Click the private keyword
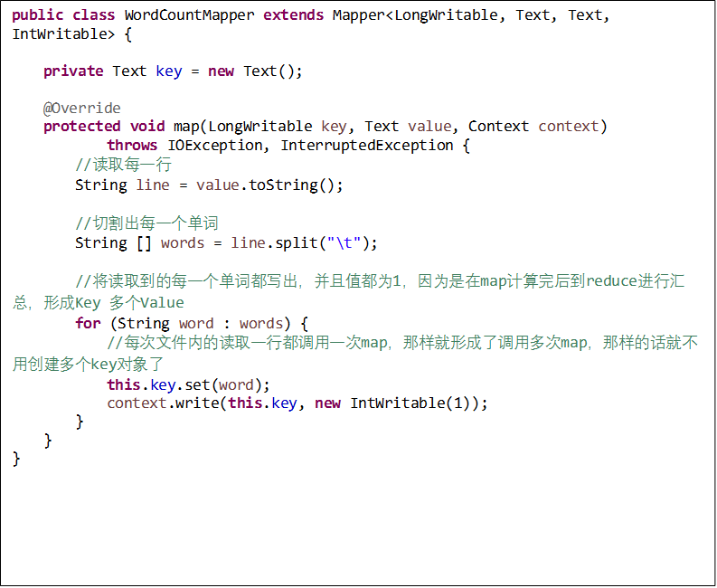 coord(73,71)
